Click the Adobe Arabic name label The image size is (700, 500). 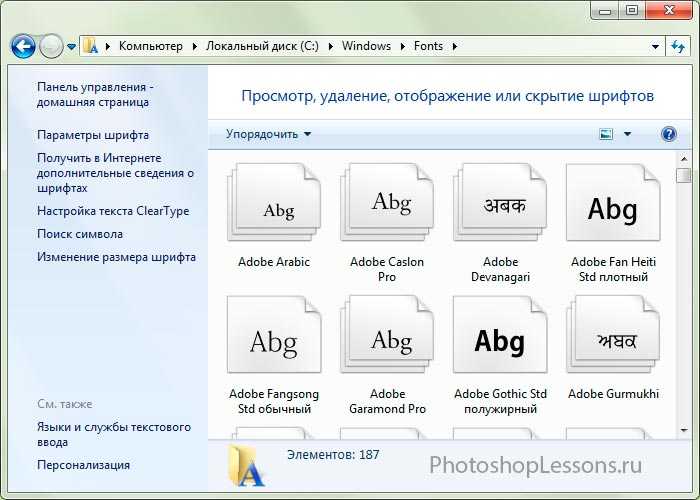tap(274, 262)
